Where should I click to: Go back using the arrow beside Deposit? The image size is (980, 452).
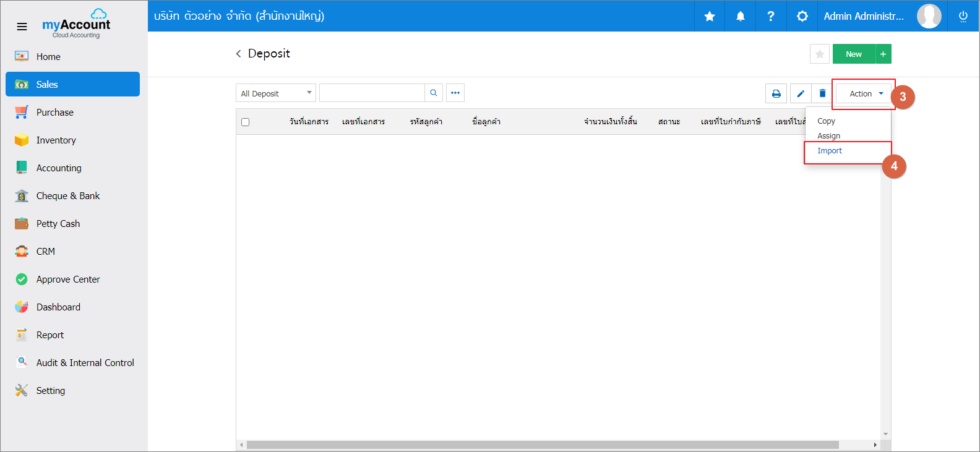click(x=238, y=54)
